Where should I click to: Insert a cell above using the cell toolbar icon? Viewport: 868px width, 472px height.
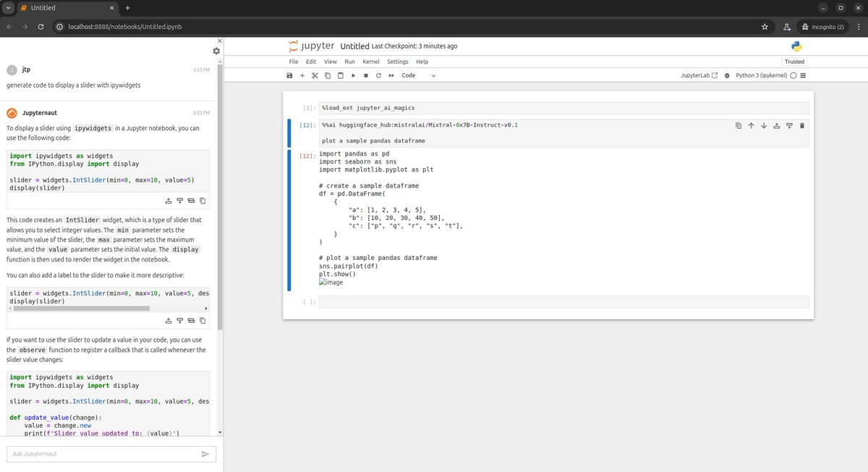[776, 125]
